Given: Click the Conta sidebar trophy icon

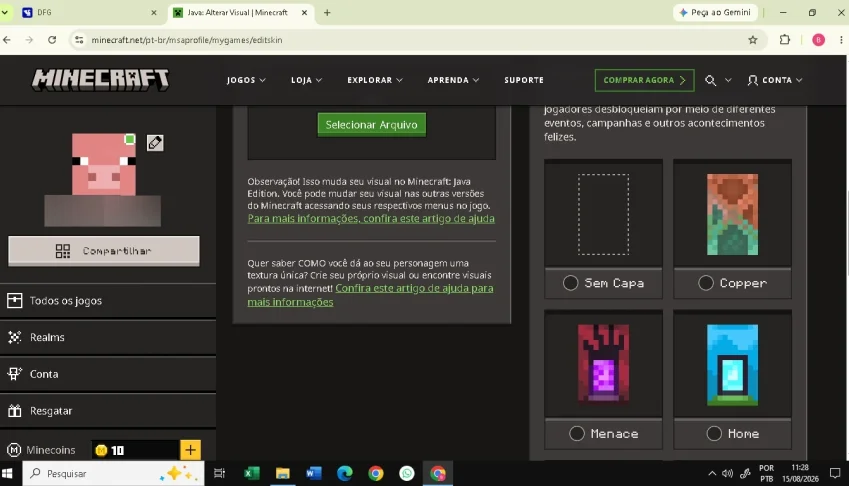Looking at the screenshot, I should (15, 374).
